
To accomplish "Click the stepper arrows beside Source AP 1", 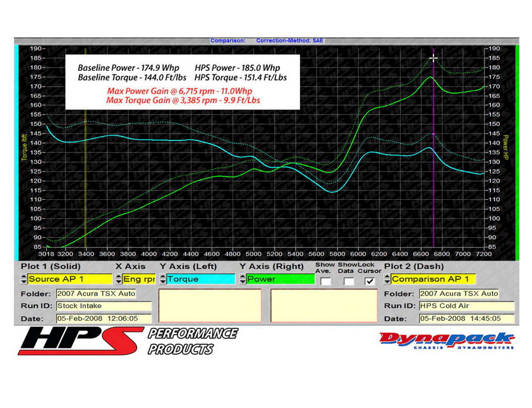I will 24,278.
